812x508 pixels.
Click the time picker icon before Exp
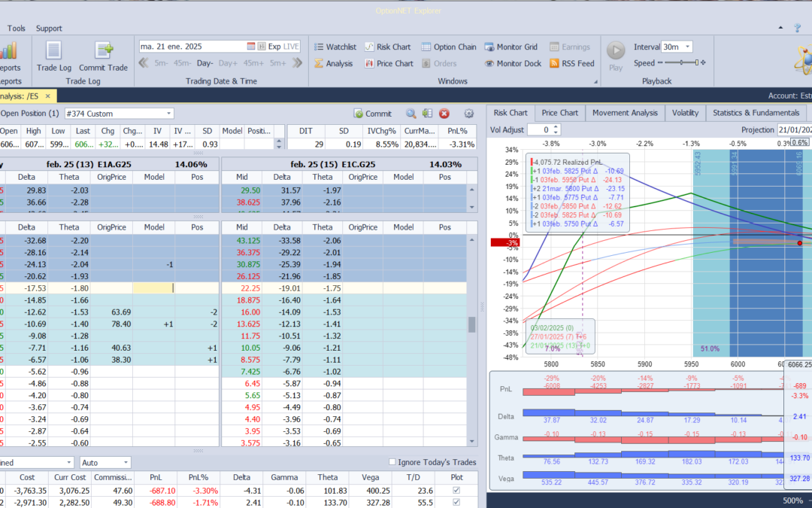coord(262,46)
